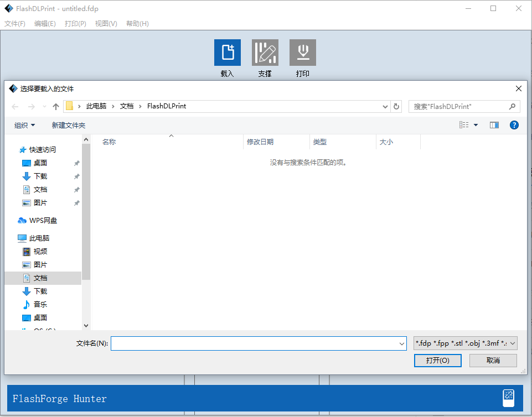
Task: Click the search magnifier icon
Action: [512, 106]
